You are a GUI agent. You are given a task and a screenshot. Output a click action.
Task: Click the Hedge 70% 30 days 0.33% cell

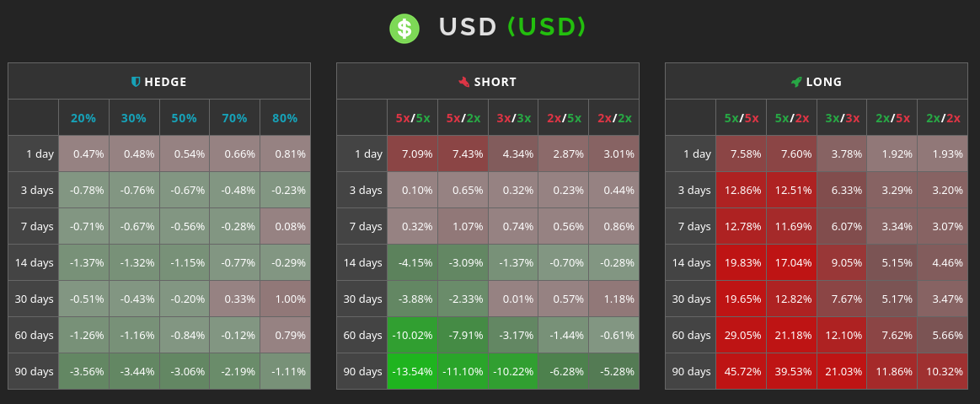coord(234,299)
